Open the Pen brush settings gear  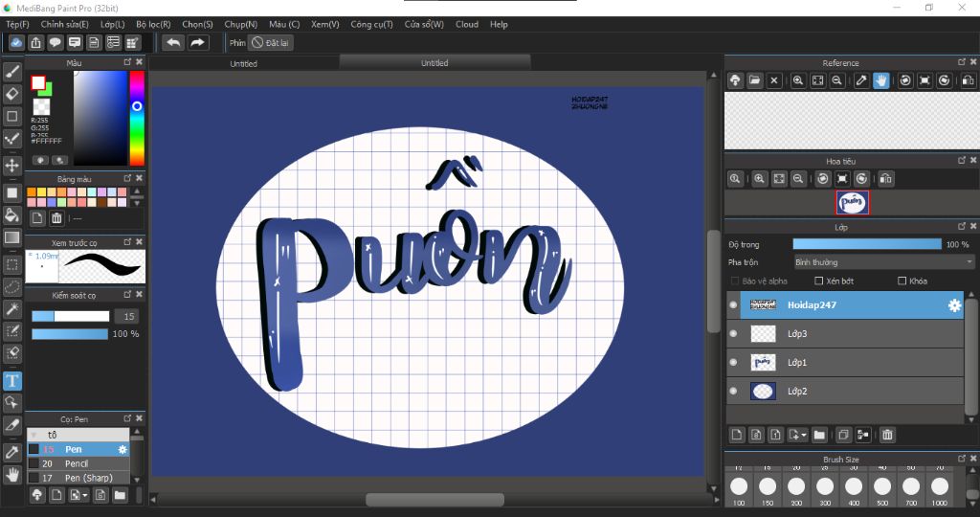pos(122,449)
